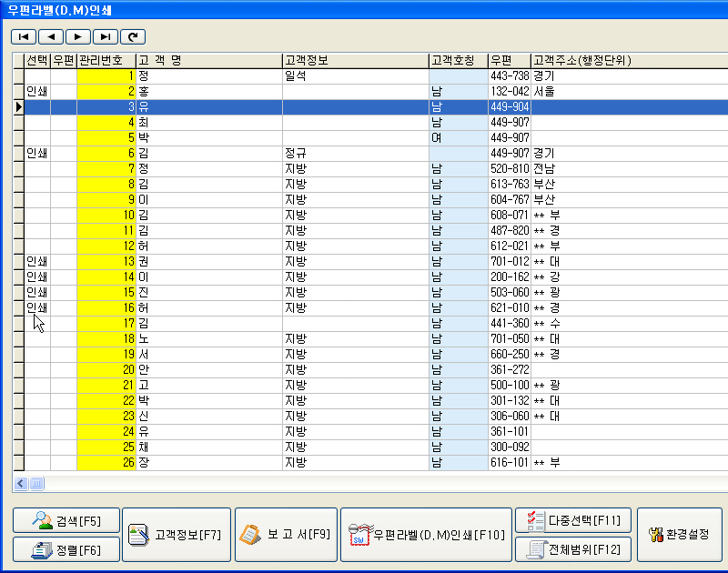Click the 관리번호 column header
Screen dimensions: 728x573
tap(106, 60)
